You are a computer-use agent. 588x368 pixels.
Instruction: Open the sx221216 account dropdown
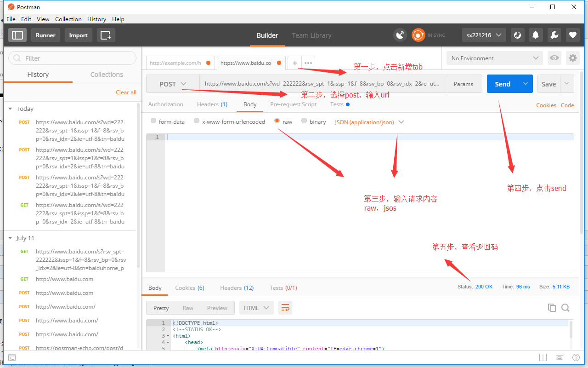tap(484, 35)
